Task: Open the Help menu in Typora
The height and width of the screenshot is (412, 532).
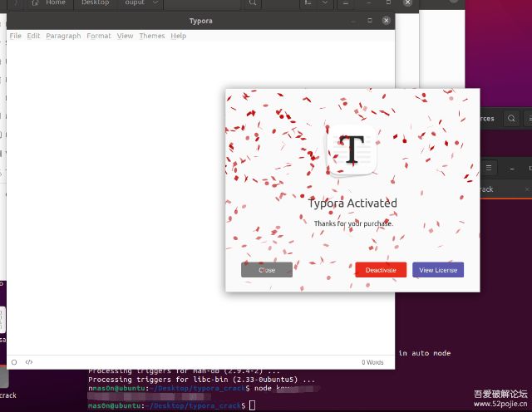Action: click(179, 36)
